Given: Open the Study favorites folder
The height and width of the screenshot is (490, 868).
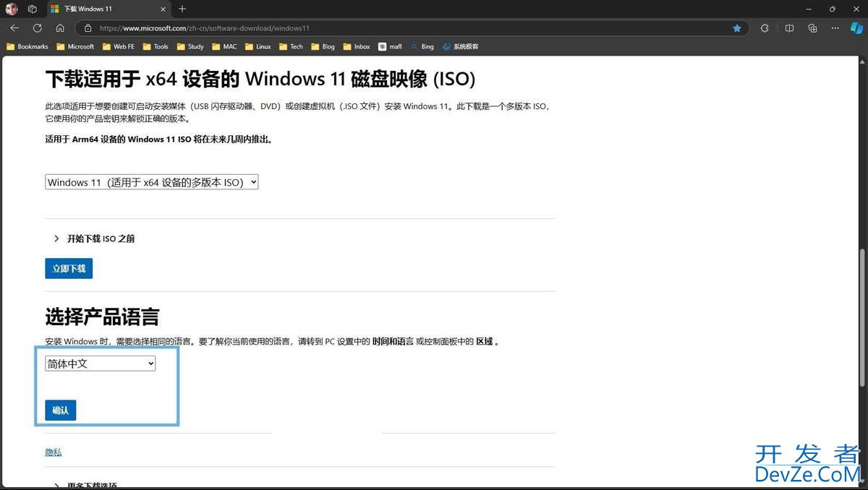Looking at the screenshot, I should [190, 46].
